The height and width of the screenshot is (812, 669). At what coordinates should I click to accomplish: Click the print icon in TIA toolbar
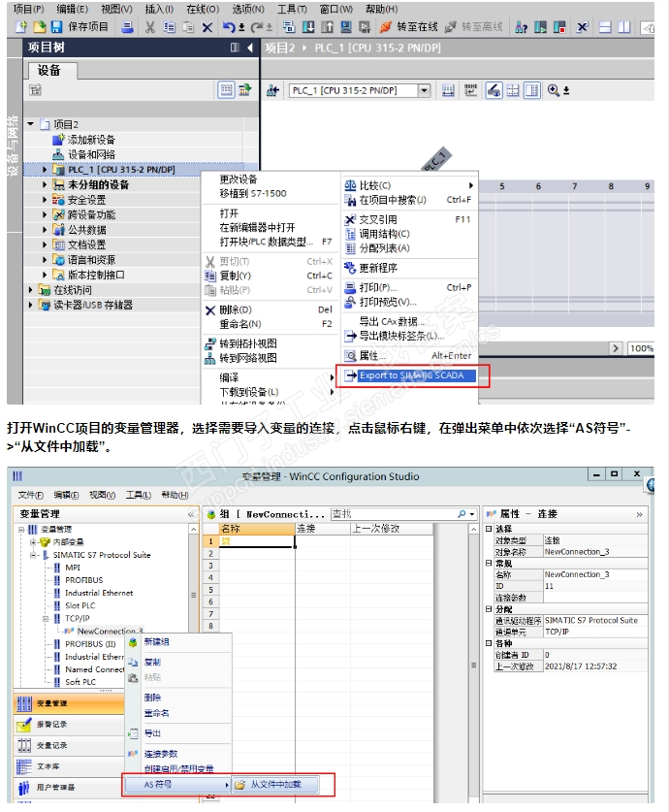pyautogui.click(x=127, y=27)
